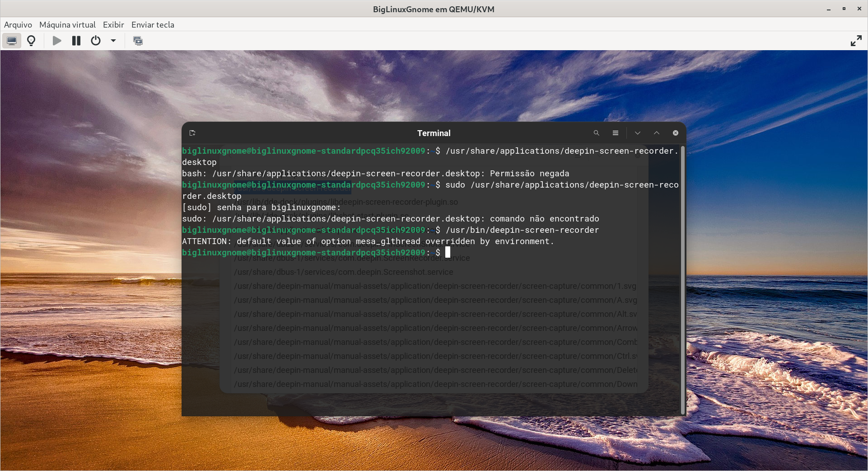Screen dimensions: 868x471
Task: Open the Arquivo menu
Action: (x=18, y=25)
